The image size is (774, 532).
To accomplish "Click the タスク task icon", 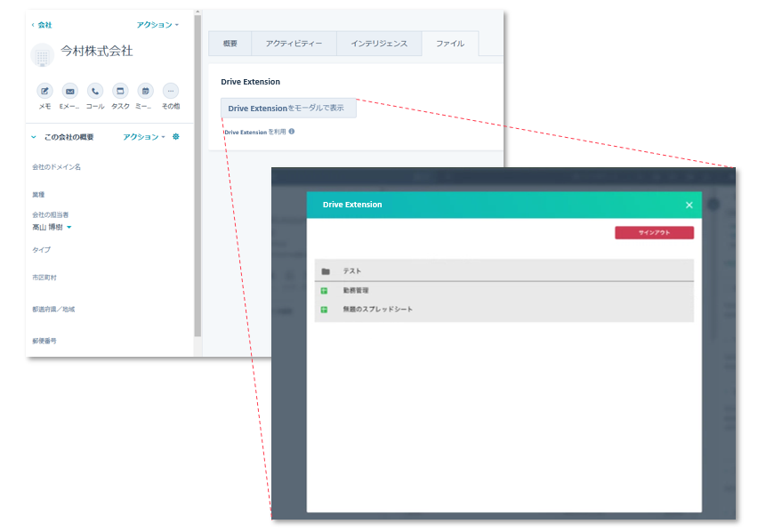I will tap(120, 92).
